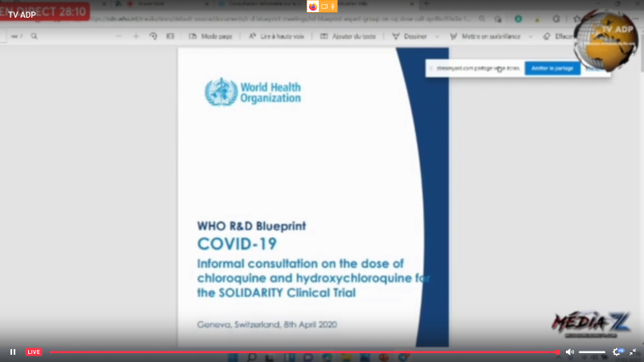The width and height of the screenshot is (644, 362).
Task: Click the Mode page toolbar option
Action: [211, 36]
